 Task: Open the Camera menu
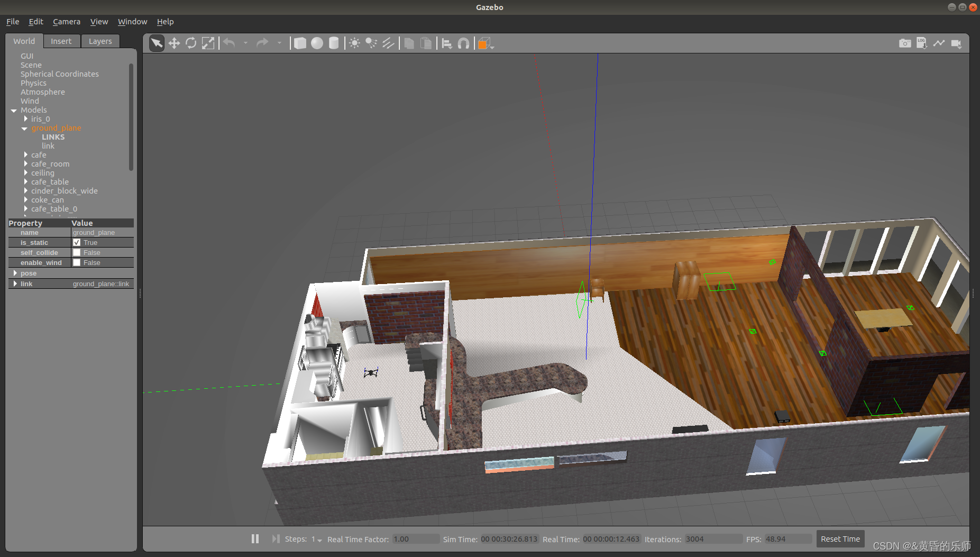(67, 22)
